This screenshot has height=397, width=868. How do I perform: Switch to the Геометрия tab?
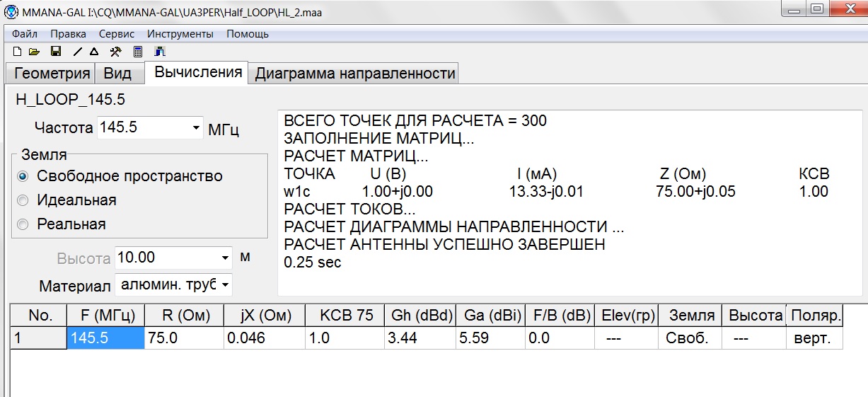52,74
